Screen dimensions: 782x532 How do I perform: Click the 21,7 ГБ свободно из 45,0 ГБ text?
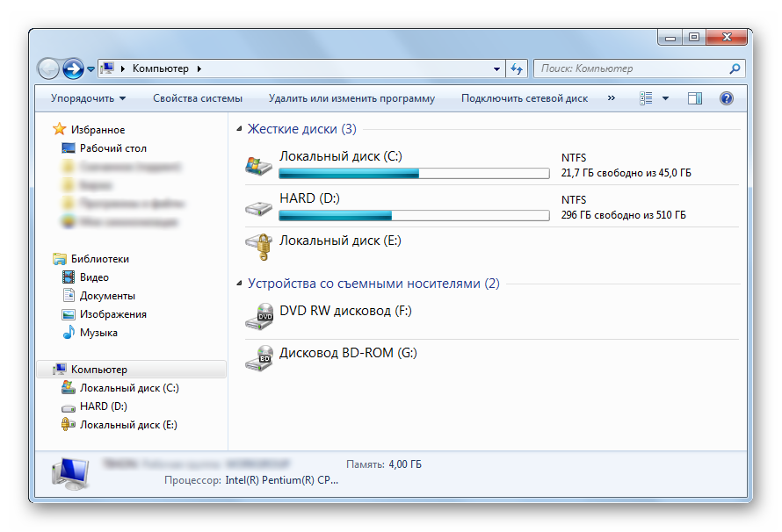(x=626, y=173)
